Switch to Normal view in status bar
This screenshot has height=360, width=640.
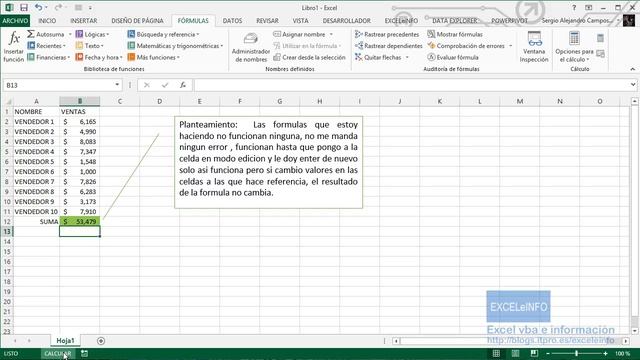496,353
